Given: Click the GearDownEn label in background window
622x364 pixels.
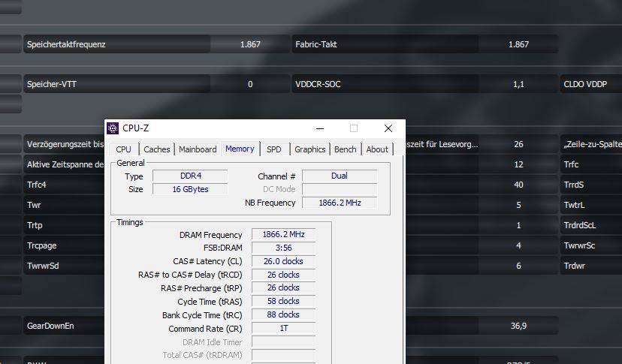Looking at the screenshot, I should (50, 326).
